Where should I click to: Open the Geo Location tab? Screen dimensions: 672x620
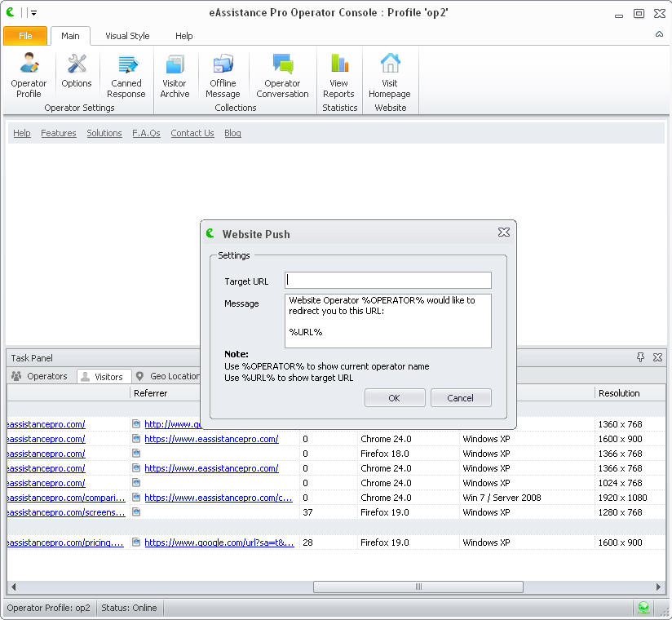167,376
